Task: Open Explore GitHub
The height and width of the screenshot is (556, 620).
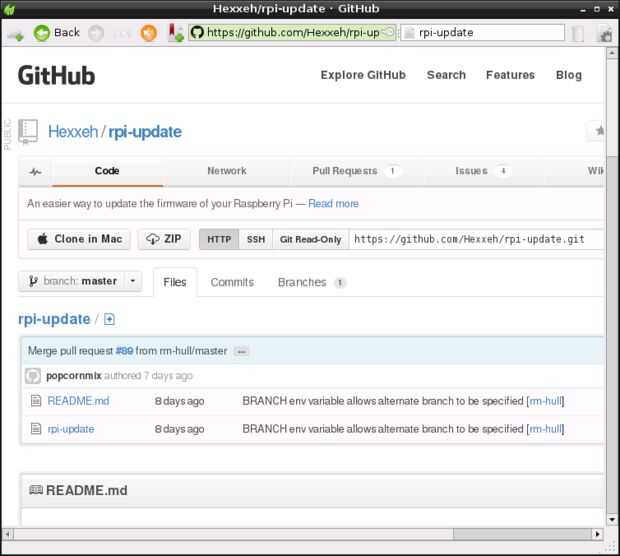Action: (363, 75)
